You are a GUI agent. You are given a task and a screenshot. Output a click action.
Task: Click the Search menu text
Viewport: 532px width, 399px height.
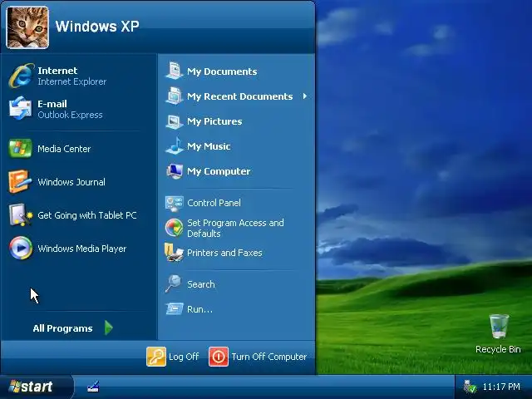point(201,284)
